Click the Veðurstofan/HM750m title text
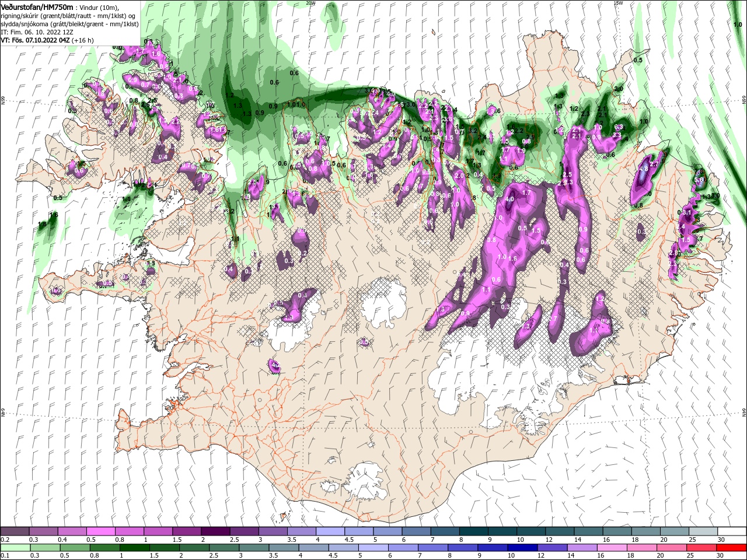Screen dimensions: 747x560 click(37, 8)
